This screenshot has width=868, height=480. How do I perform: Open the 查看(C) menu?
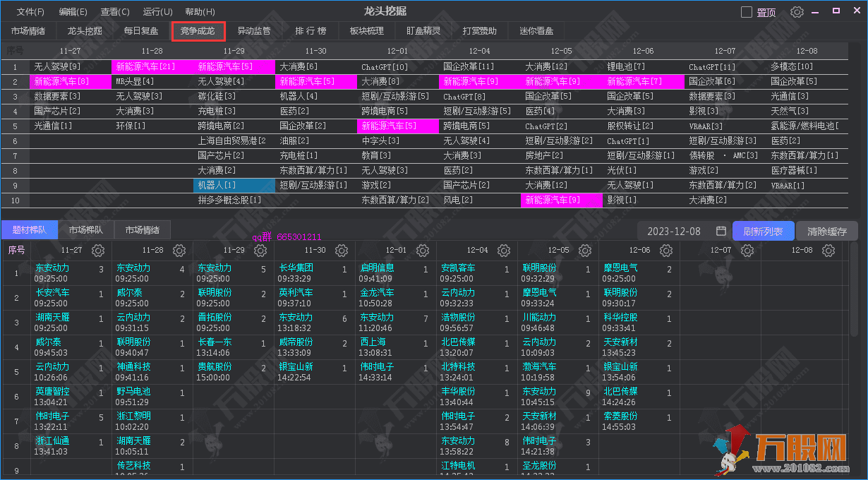(115, 12)
